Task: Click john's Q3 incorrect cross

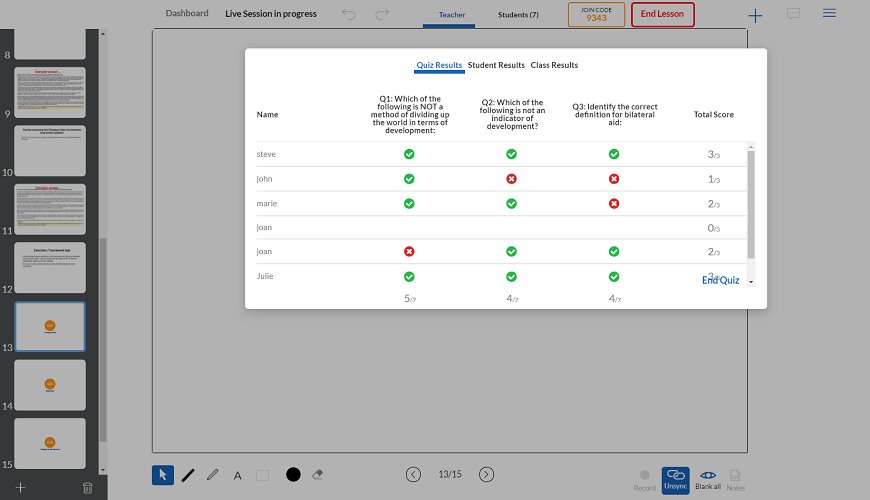Action: [614, 179]
